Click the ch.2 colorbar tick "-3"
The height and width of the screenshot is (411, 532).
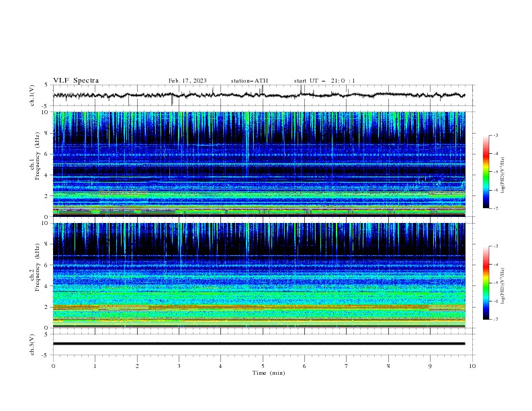pos(496,246)
